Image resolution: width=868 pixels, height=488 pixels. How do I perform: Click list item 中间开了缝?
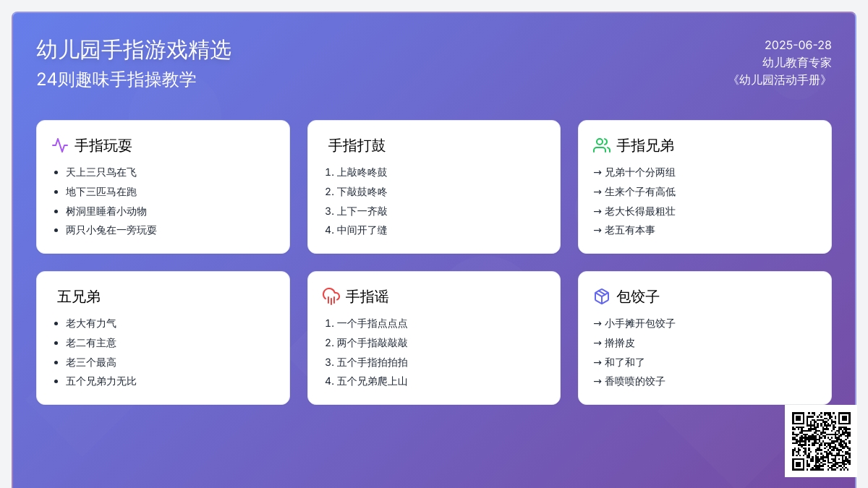click(362, 230)
